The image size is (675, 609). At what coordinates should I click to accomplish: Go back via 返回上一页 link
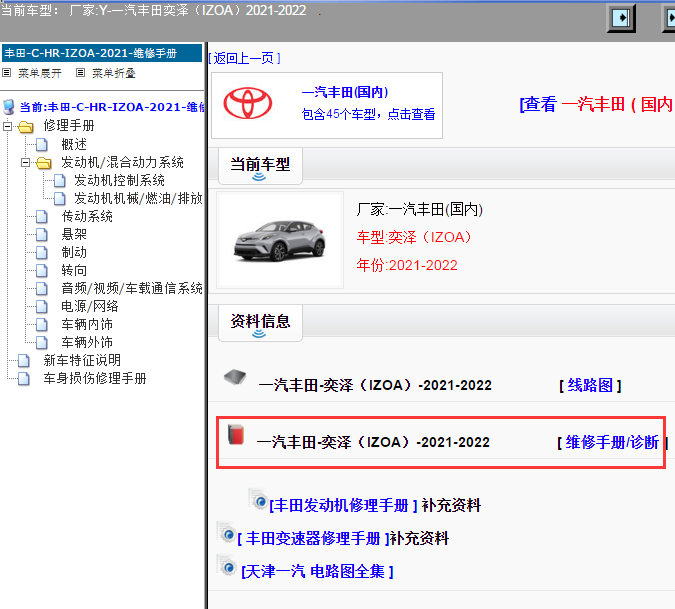coord(245,58)
